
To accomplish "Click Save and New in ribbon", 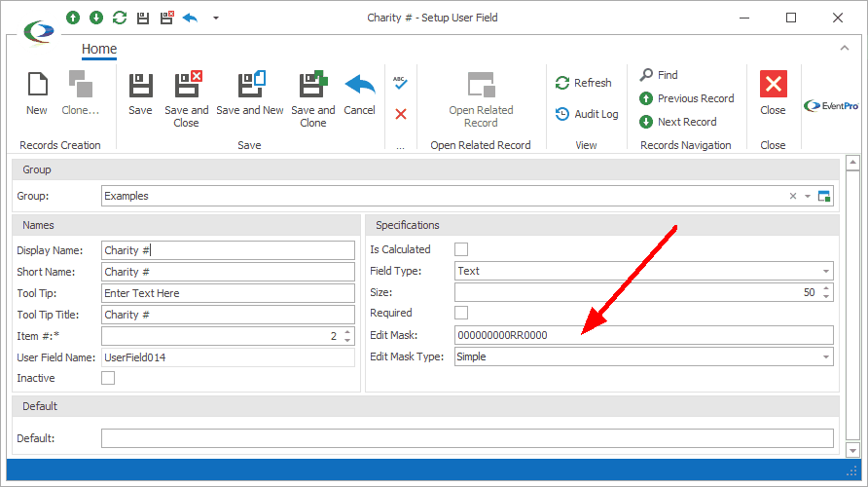I will (x=250, y=94).
